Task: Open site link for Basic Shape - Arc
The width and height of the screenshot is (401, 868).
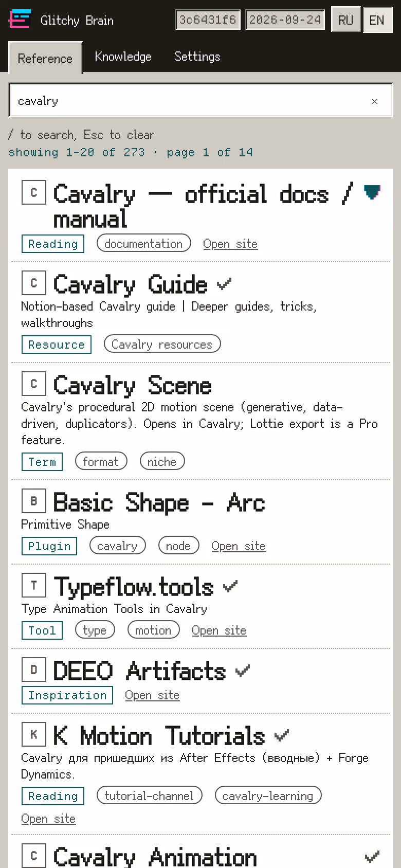Action: click(239, 546)
